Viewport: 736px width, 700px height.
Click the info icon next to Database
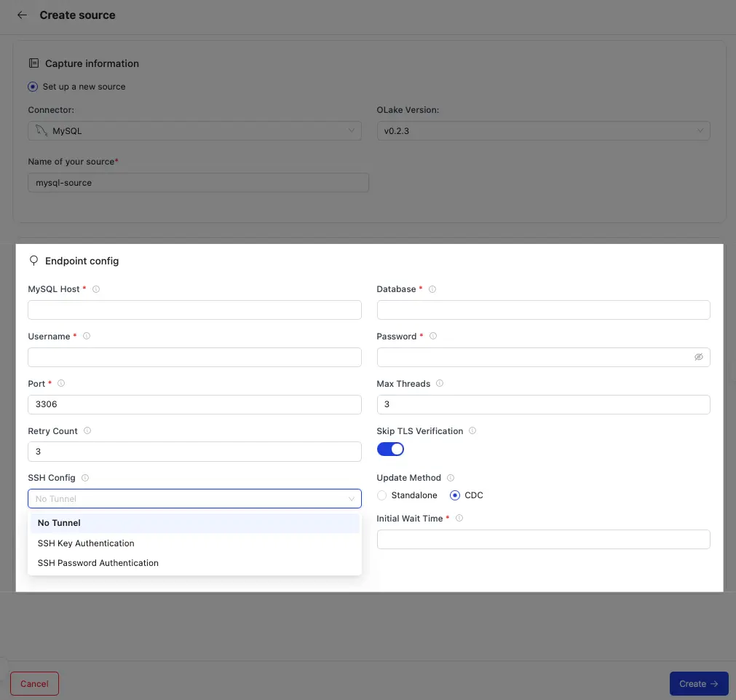click(x=432, y=289)
